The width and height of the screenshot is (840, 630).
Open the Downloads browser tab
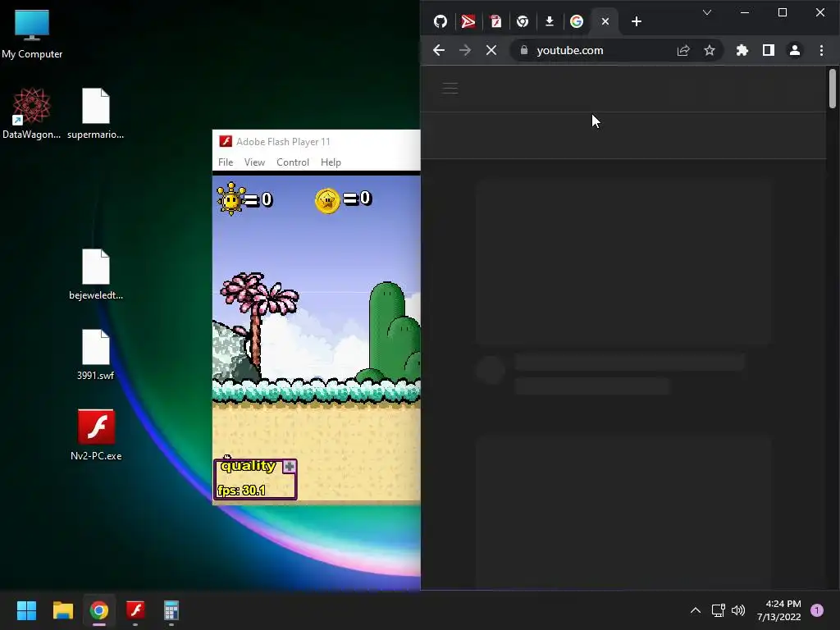pyautogui.click(x=549, y=21)
